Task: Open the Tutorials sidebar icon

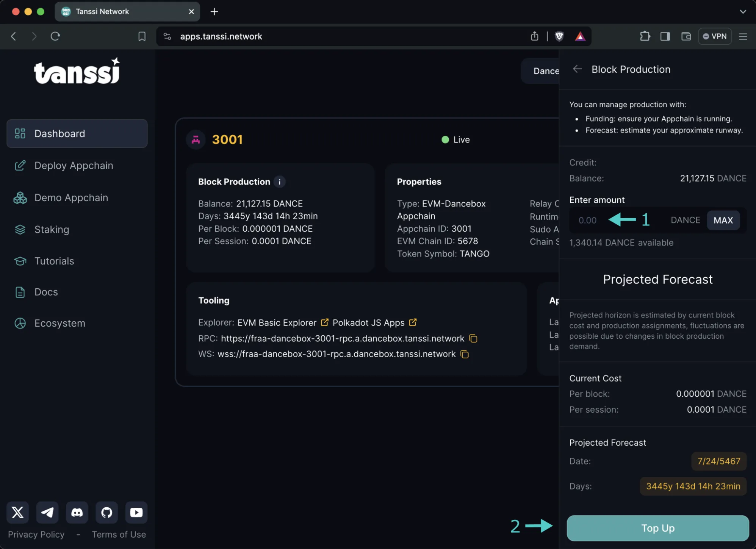Action: click(x=20, y=261)
